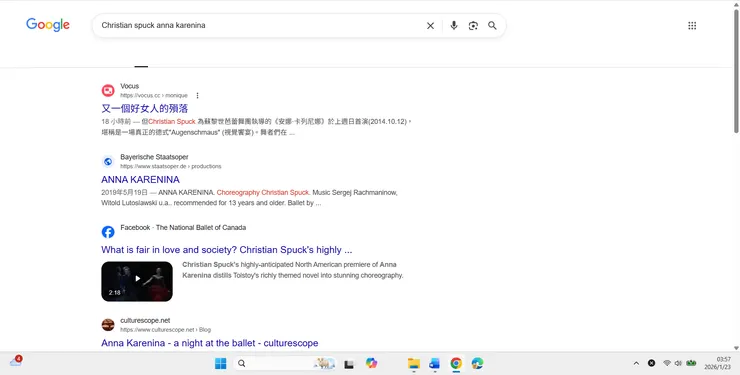
Task: Click the Wi-Fi network tray icon
Action: coord(667,363)
